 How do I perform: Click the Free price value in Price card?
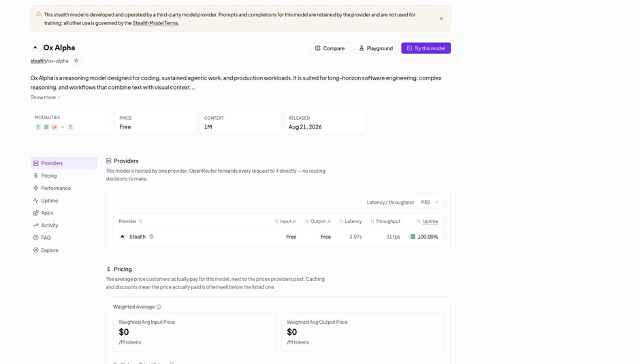pos(125,127)
